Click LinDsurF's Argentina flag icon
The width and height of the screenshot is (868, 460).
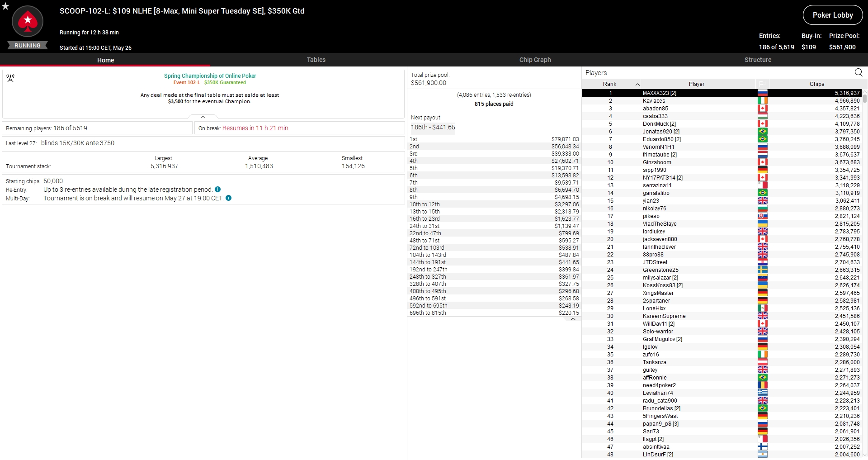(762, 455)
